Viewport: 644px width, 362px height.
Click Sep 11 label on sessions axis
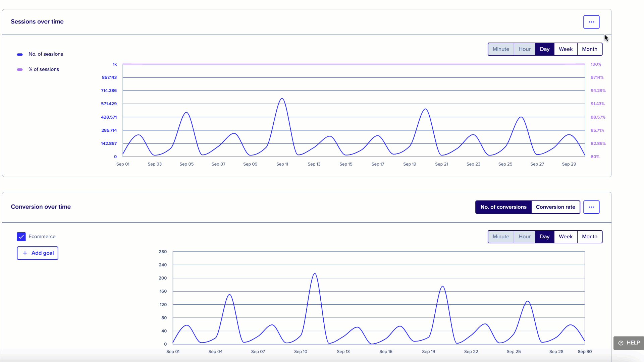point(282,164)
